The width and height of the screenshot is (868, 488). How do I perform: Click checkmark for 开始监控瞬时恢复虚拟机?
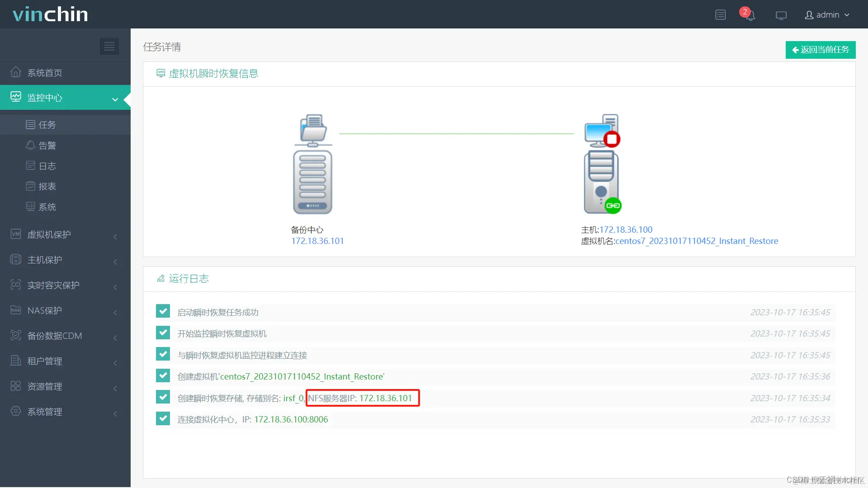pyautogui.click(x=163, y=333)
